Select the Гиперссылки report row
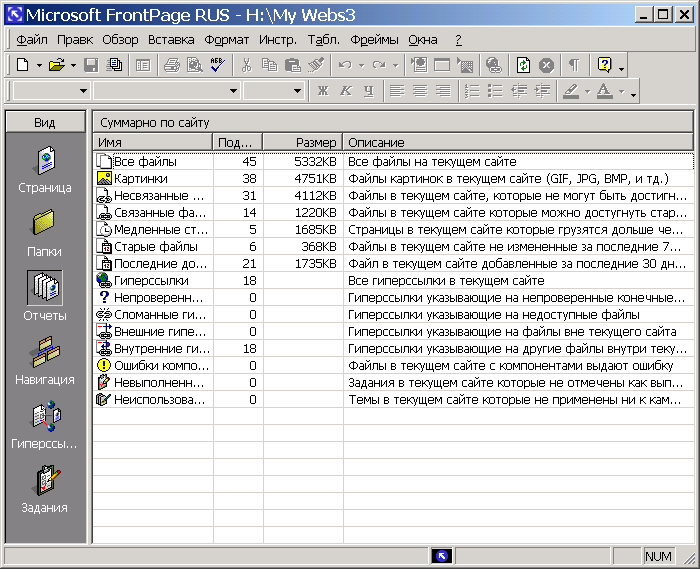 (393, 281)
